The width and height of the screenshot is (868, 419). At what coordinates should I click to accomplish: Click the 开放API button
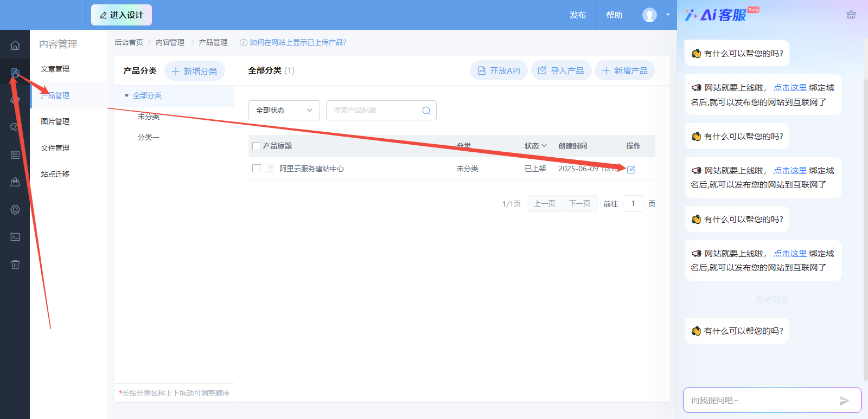coord(499,70)
